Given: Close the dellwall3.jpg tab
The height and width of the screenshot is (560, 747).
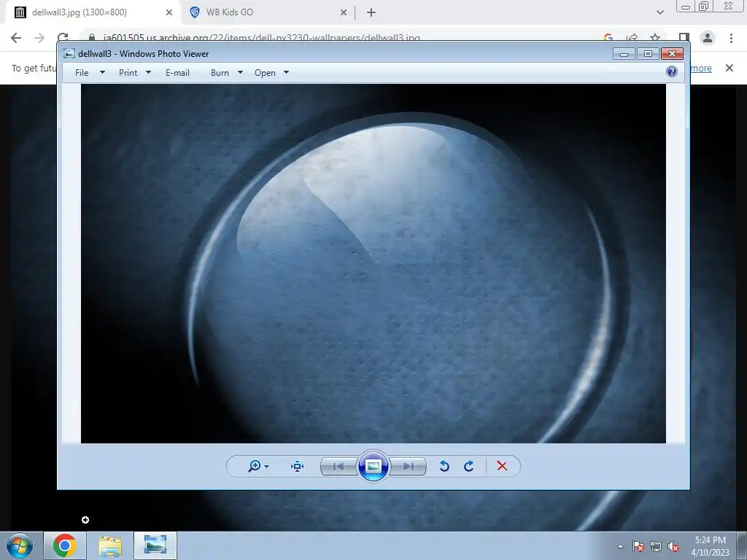Looking at the screenshot, I should (169, 12).
